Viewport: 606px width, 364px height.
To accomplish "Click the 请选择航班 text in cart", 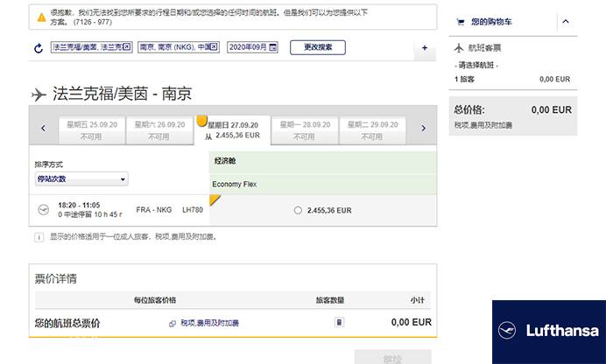I will [x=476, y=66].
